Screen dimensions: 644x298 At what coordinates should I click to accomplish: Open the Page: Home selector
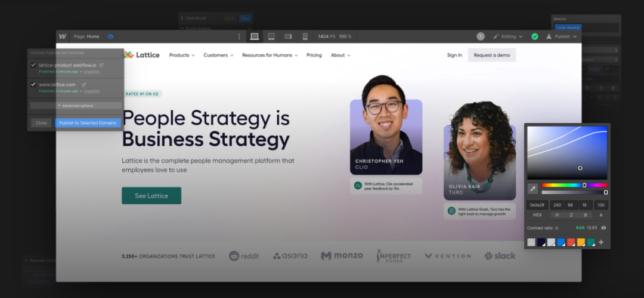[x=86, y=36]
